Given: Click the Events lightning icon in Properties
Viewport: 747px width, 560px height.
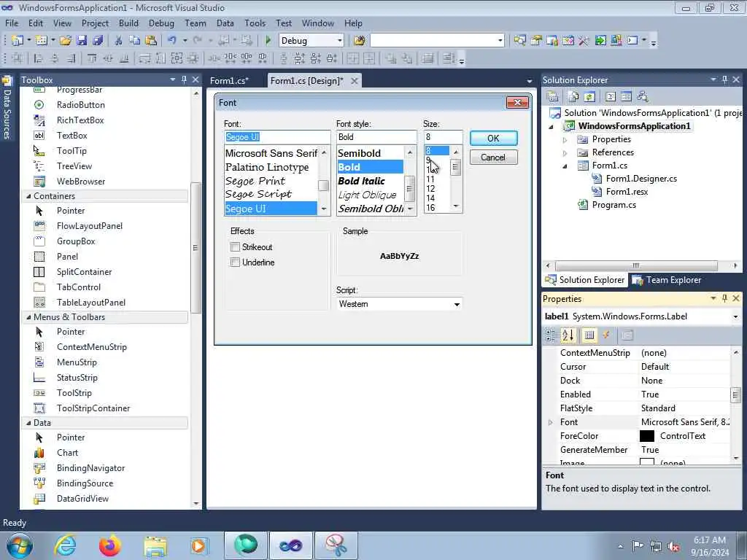Looking at the screenshot, I should [606, 335].
